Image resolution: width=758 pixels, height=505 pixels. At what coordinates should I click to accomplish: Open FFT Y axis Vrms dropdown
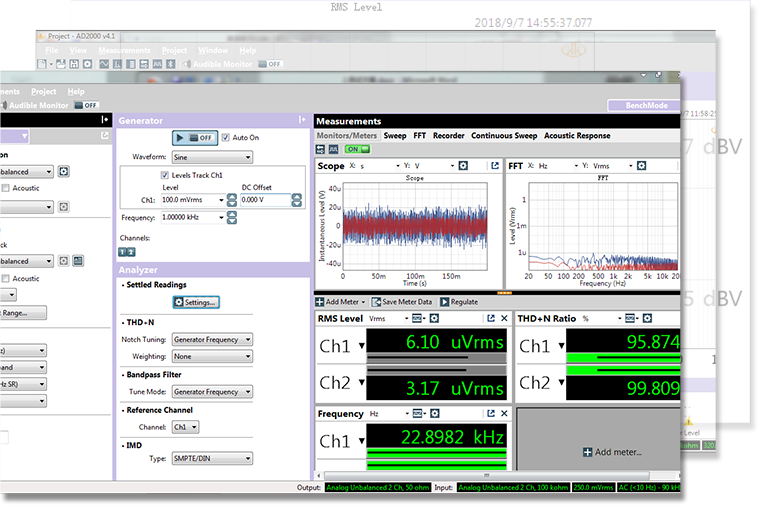coord(612,166)
